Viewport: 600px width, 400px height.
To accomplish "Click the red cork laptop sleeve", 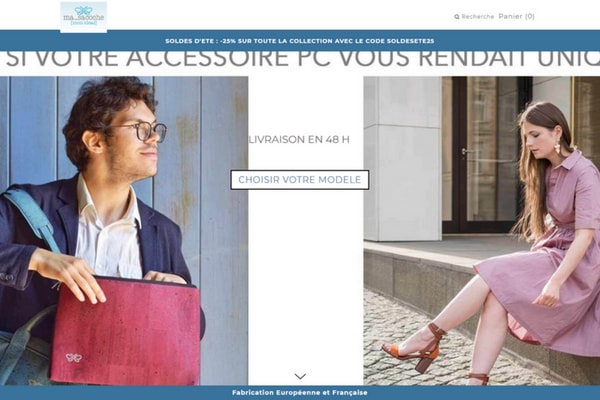I will point(126,331).
